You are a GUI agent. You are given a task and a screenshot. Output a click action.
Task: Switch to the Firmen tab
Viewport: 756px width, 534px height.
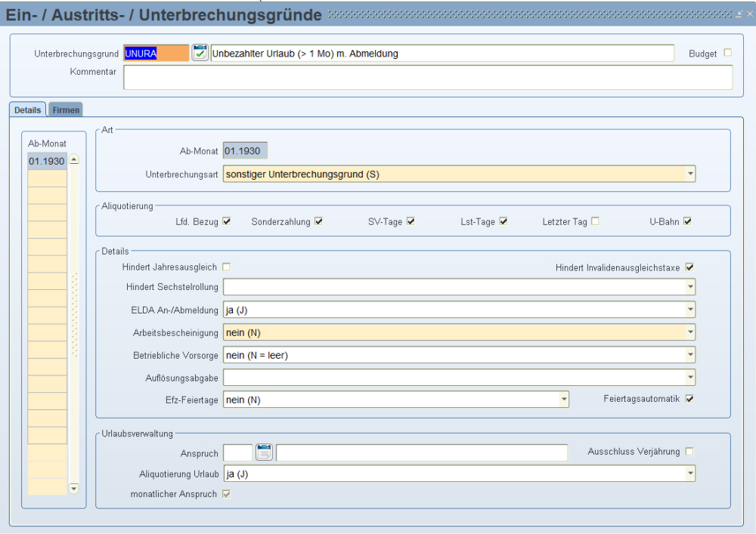click(x=66, y=110)
